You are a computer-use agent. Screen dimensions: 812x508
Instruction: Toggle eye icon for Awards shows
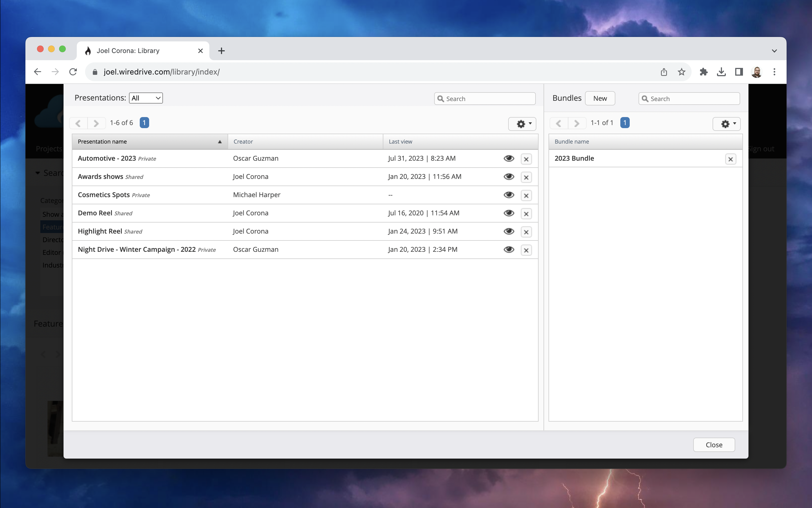point(508,177)
